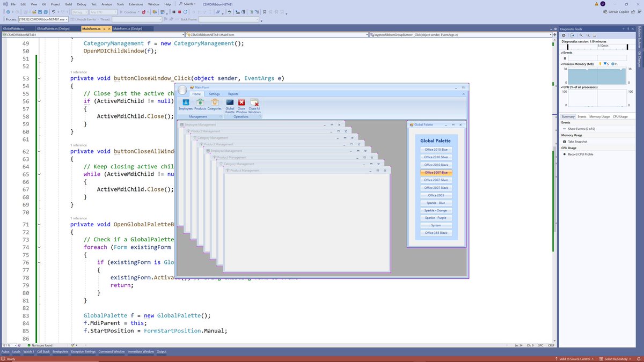644x362 pixels.
Task: Open Global Palette from the ribbon
Action: click(230, 105)
